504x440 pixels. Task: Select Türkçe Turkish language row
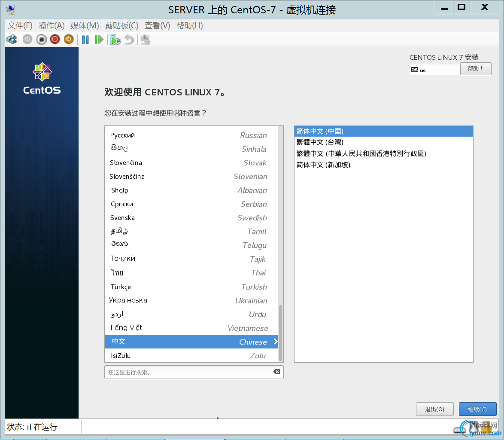[191, 287]
